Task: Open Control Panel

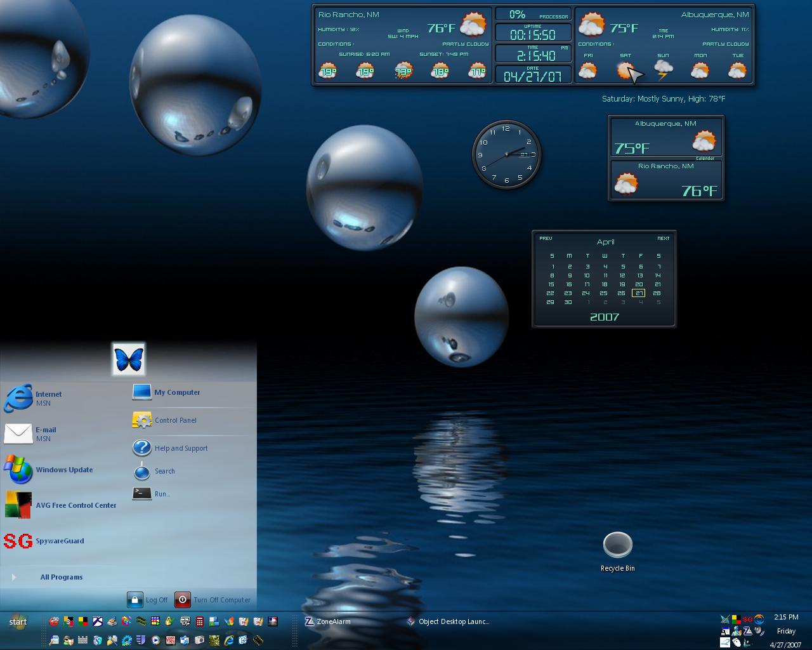Action: click(165, 420)
